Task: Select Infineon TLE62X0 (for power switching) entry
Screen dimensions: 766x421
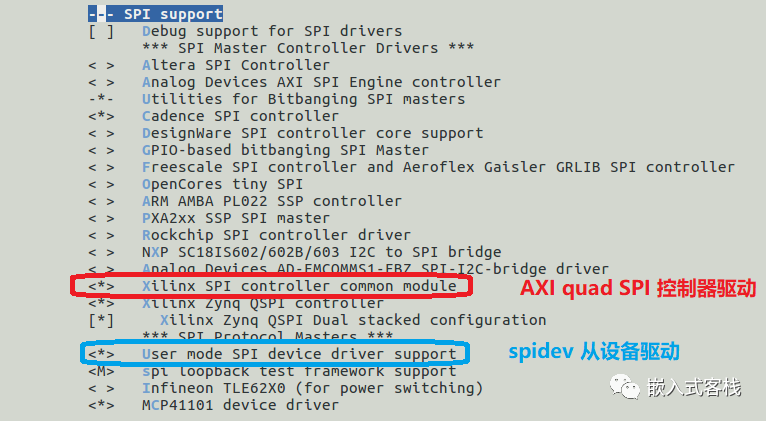Action: pyautogui.click(x=312, y=388)
